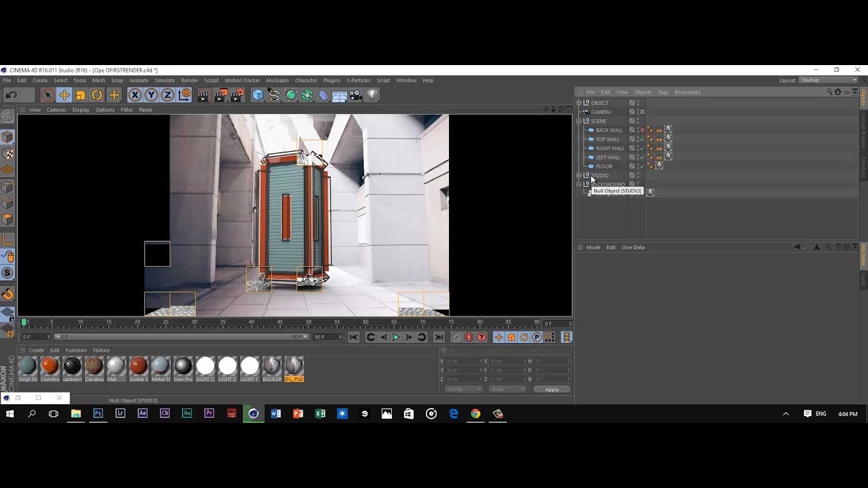Viewport: 868px width, 488px height.
Task: Open the Simulate menu
Action: pyautogui.click(x=165, y=80)
